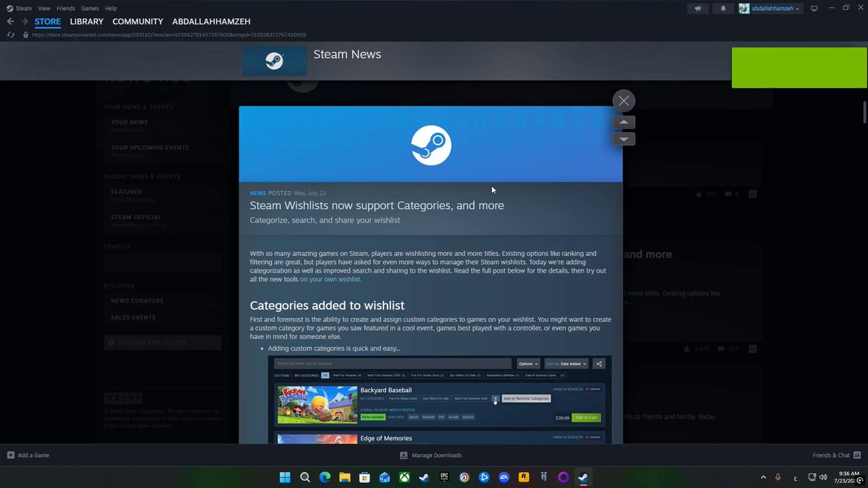Click the page vertical scrollbar thumb

click(864, 113)
